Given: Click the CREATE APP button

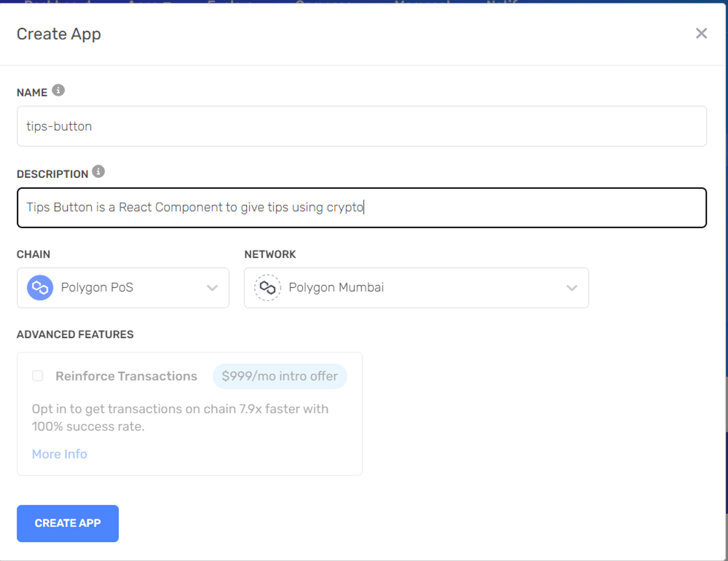Looking at the screenshot, I should [68, 523].
